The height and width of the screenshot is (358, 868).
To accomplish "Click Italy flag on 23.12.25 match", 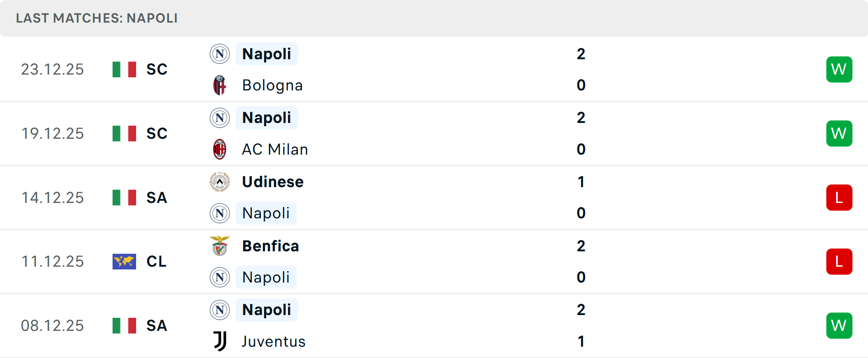I will point(124,69).
